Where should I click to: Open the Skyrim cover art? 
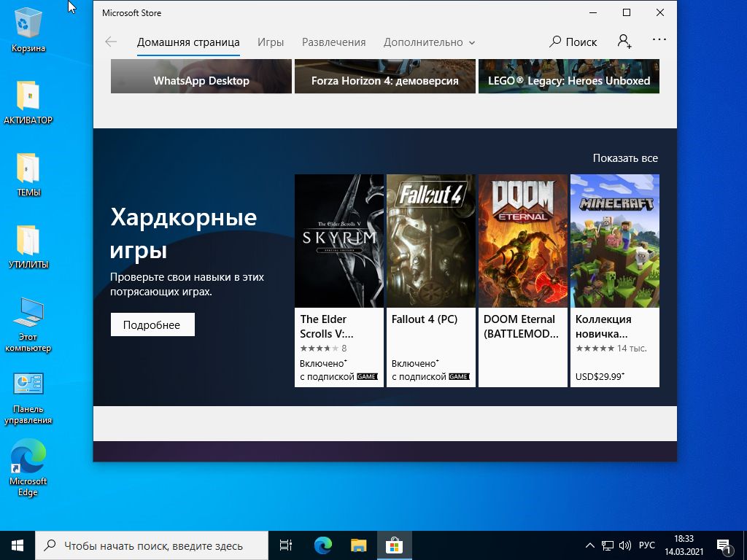tap(338, 241)
